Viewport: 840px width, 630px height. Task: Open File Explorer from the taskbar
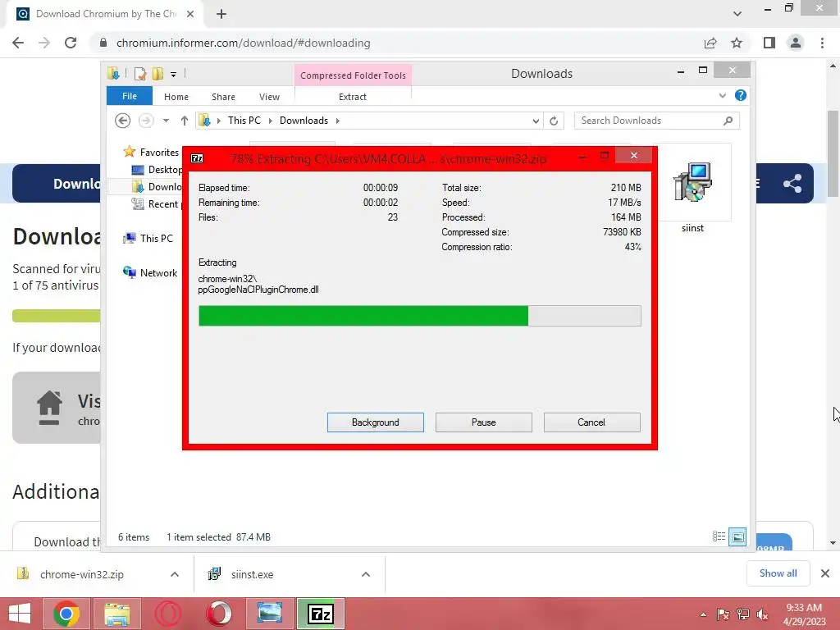[117, 614]
